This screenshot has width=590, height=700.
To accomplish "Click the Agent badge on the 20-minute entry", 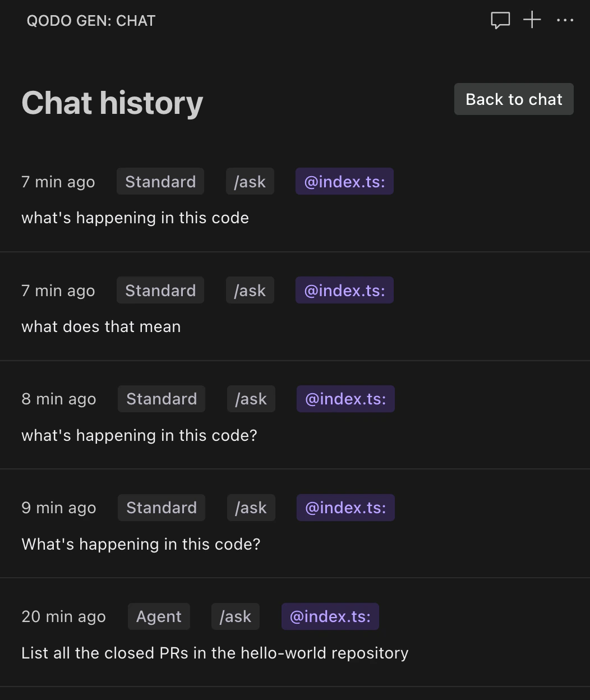I will [159, 616].
